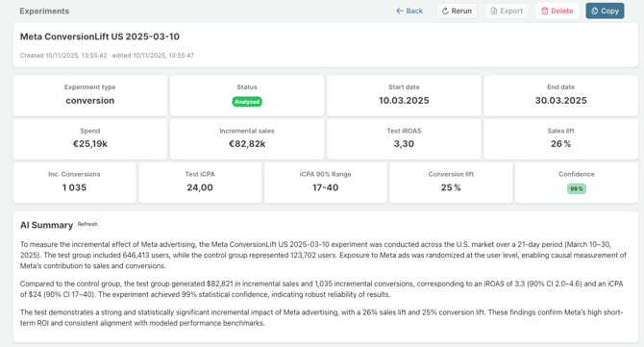This screenshot has width=644, height=347.
Task: Copy the experiment with Copy button
Action: click(605, 12)
